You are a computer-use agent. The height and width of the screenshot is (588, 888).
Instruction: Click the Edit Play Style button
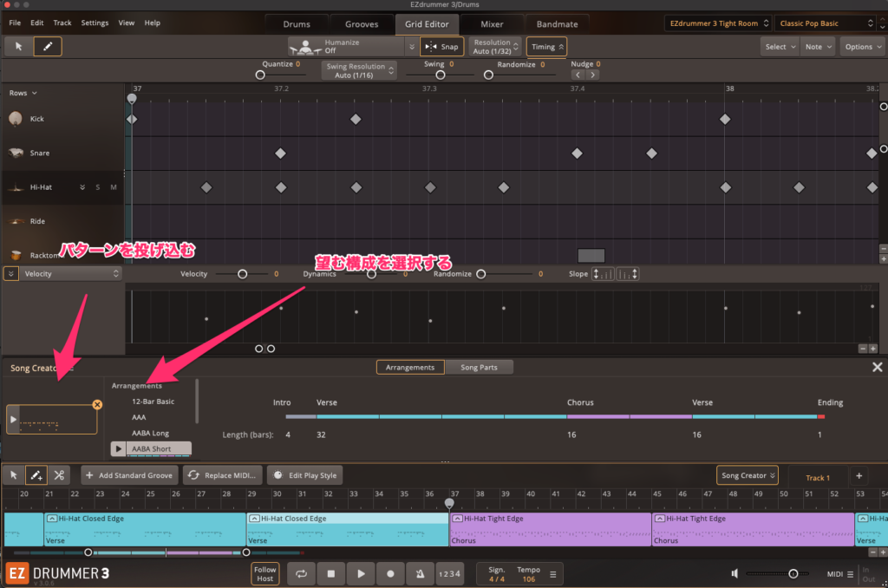305,475
